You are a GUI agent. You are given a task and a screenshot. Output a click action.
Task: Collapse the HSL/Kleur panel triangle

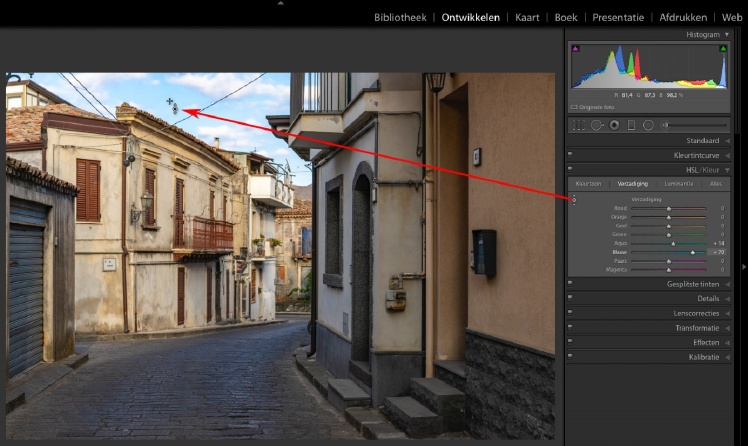(727, 170)
